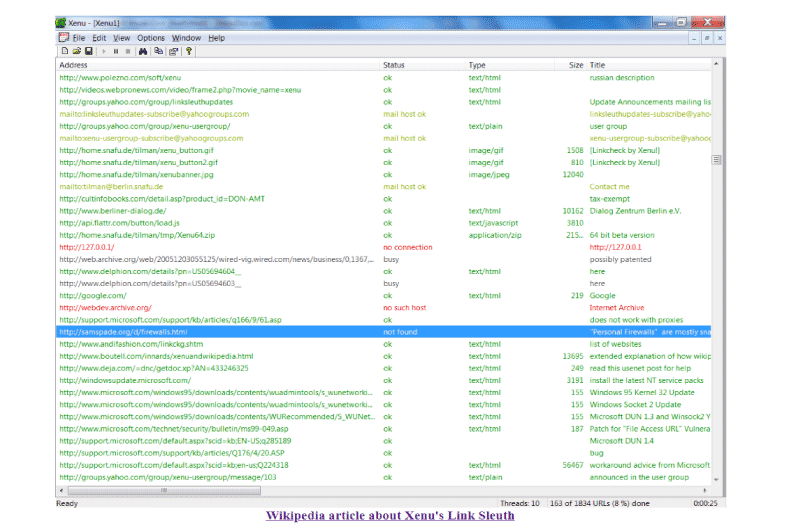Sort by the Size column header
800x530 pixels.
[570, 65]
